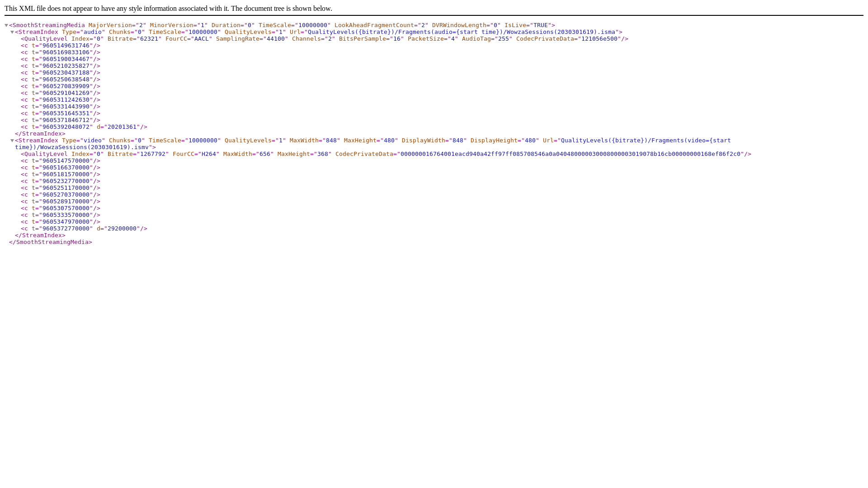
Task: Select audio chunk t="9605230437188"
Action: tap(61, 73)
